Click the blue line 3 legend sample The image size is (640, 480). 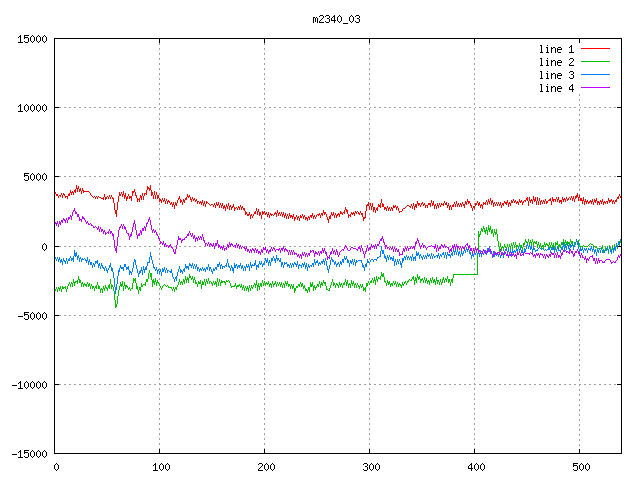coord(596,75)
